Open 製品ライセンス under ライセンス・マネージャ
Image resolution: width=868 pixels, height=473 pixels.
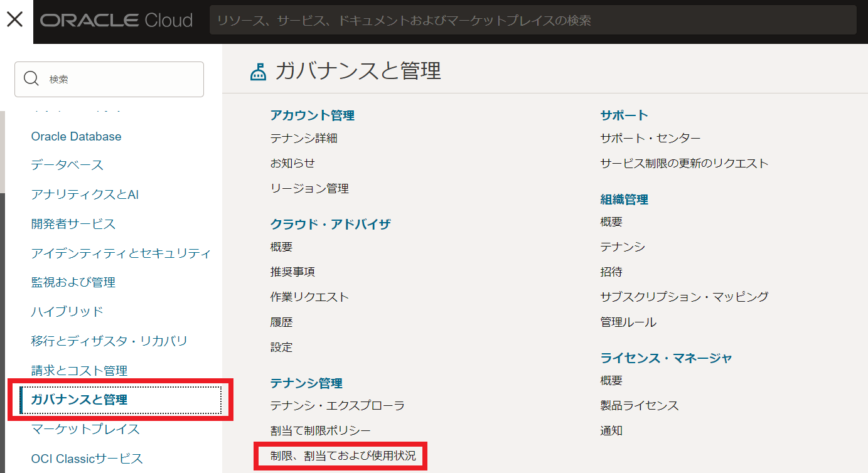pyautogui.click(x=640, y=405)
